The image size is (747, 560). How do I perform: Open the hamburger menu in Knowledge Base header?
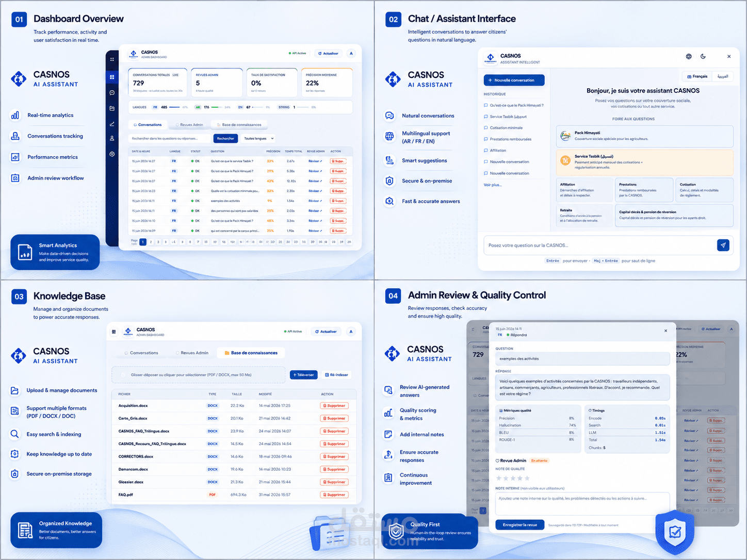pos(114,332)
